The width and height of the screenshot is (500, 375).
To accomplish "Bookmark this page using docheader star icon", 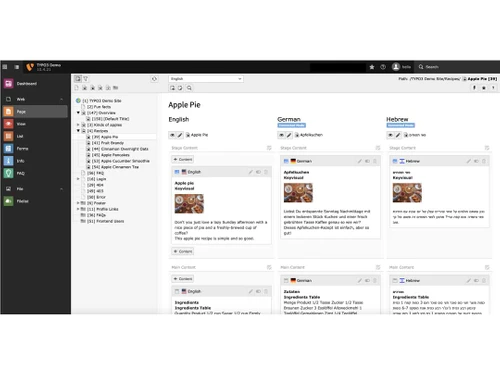I will [484, 88].
